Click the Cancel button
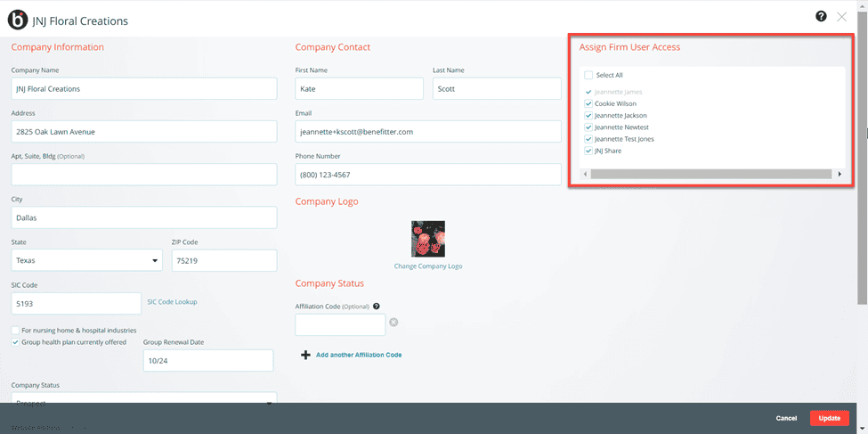Viewport: 868px width, 434px height. tap(786, 419)
